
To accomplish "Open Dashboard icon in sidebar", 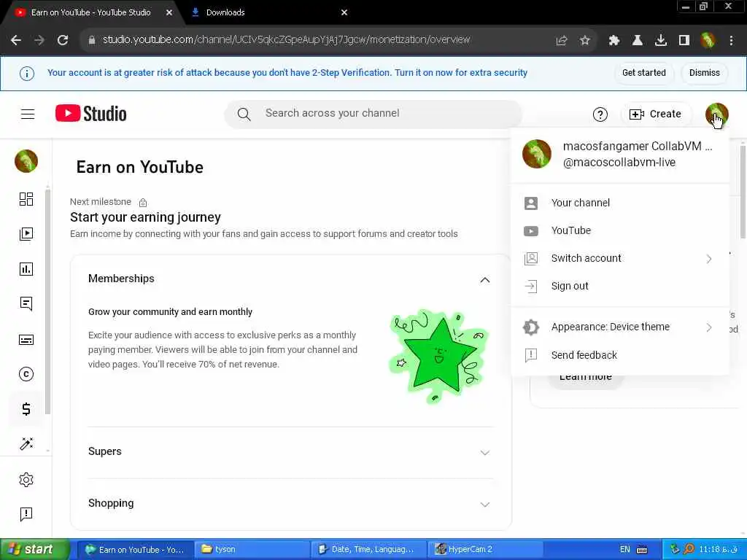I will (26, 199).
